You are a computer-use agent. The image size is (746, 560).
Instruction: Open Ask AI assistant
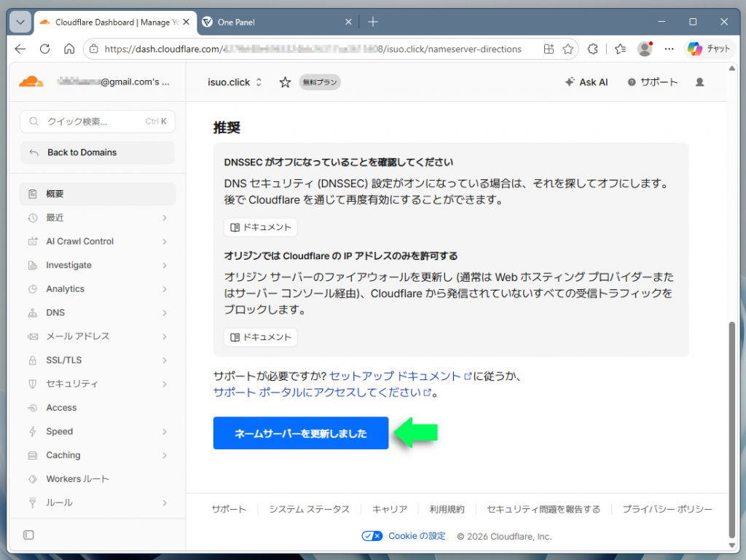coord(586,82)
